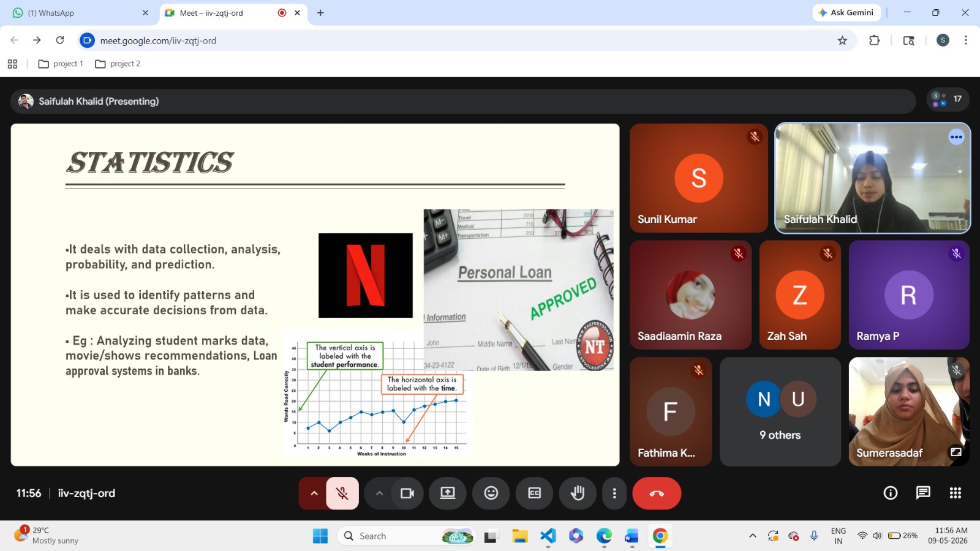Image resolution: width=980 pixels, height=551 pixels.
Task: Switch input language via ENG IN
Action: [839, 536]
